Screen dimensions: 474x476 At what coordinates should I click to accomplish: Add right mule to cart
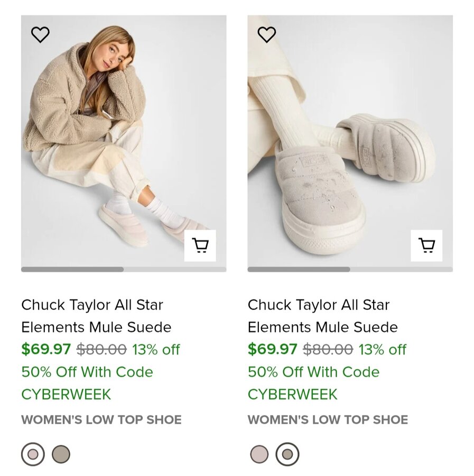(426, 245)
